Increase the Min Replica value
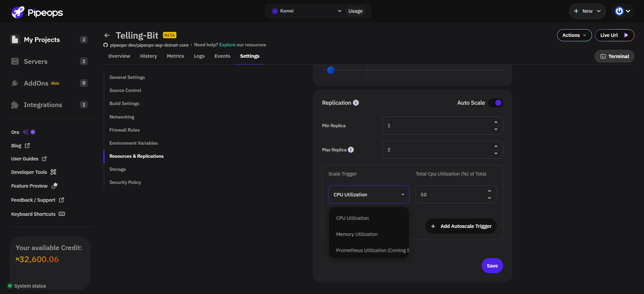The image size is (644, 294). coord(496,122)
